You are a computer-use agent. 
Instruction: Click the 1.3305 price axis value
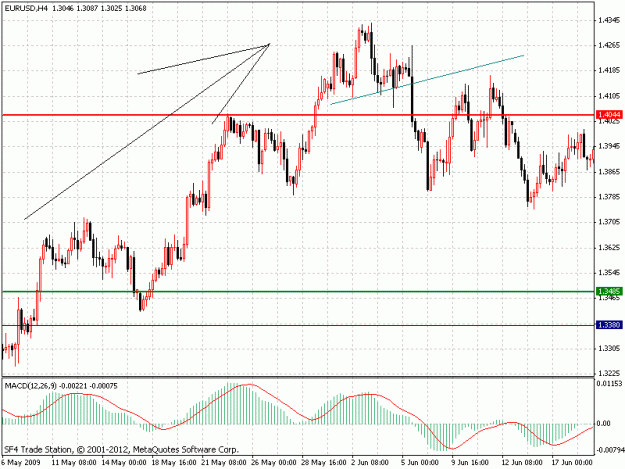click(x=610, y=349)
